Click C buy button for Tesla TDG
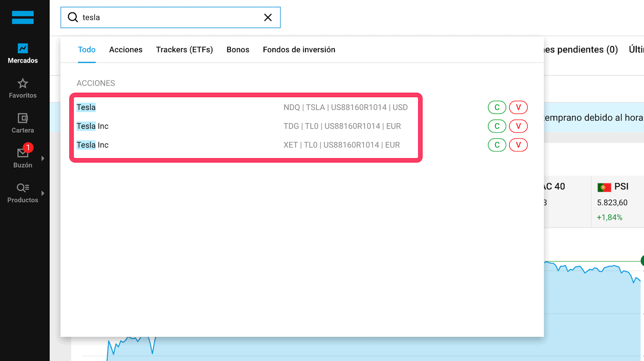Image resolution: width=644 pixels, height=361 pixels. (497, 126)
